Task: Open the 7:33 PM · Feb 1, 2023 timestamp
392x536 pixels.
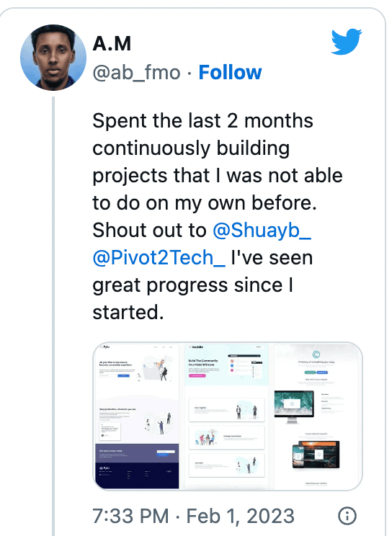Action: coord(194,516)
